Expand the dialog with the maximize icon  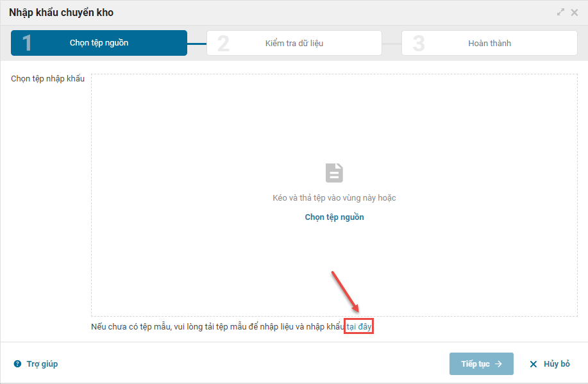tap(560, 12)
